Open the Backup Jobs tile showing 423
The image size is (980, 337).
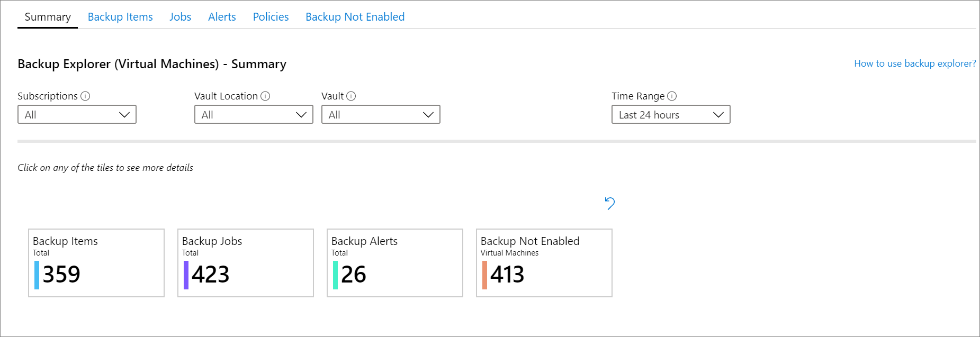(246, 263)
